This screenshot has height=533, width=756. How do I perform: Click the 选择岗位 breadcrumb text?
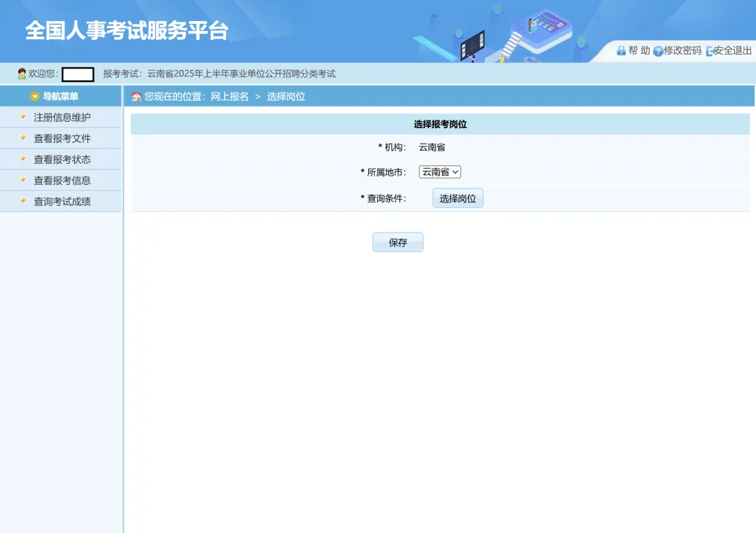tap(286, 97)
